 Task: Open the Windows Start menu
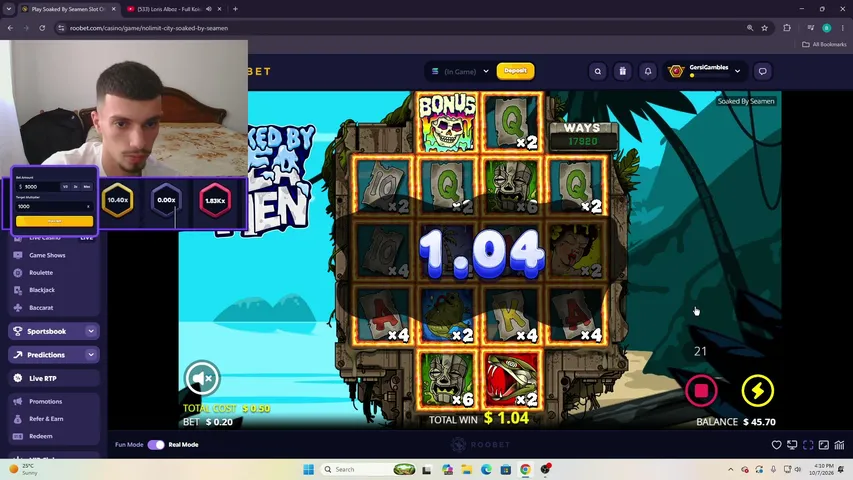[308, 469]
